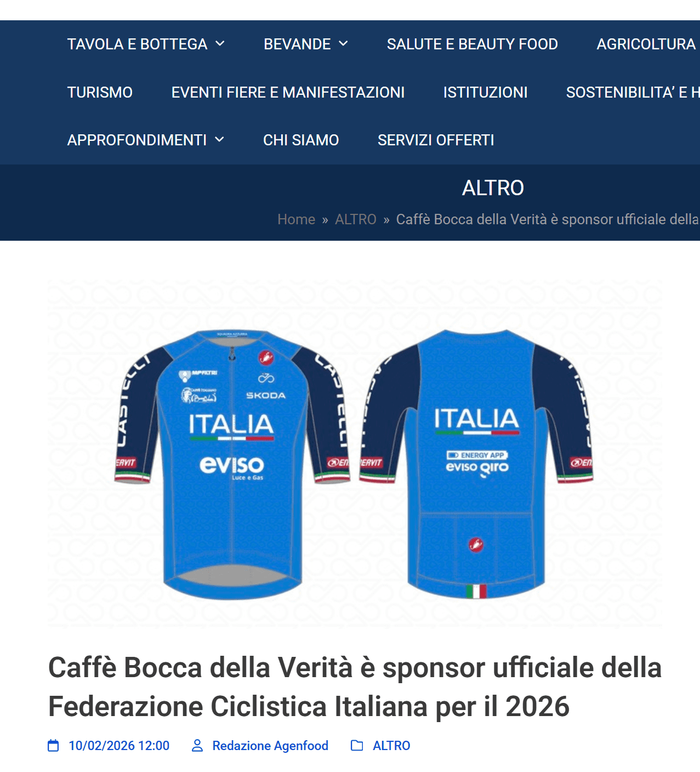700x772 pixels.
Task: Click the calendar icon beside the date
Action: pos(53,746)
